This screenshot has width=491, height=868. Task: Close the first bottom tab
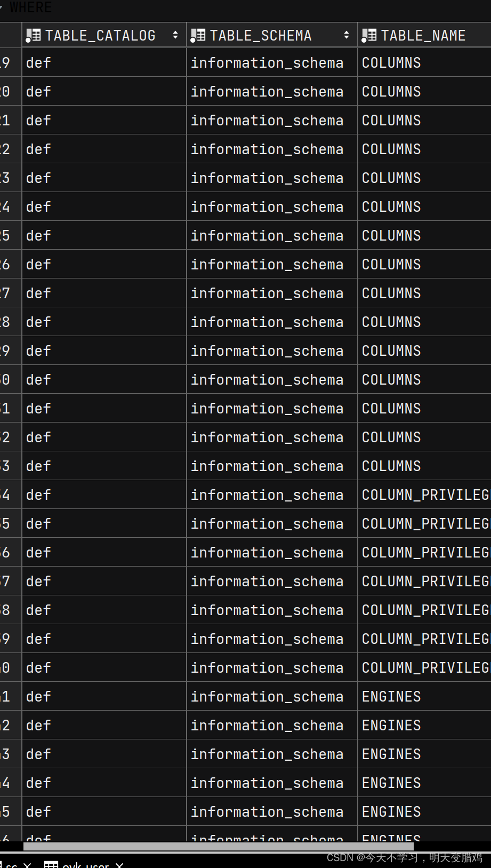point(27,865)
